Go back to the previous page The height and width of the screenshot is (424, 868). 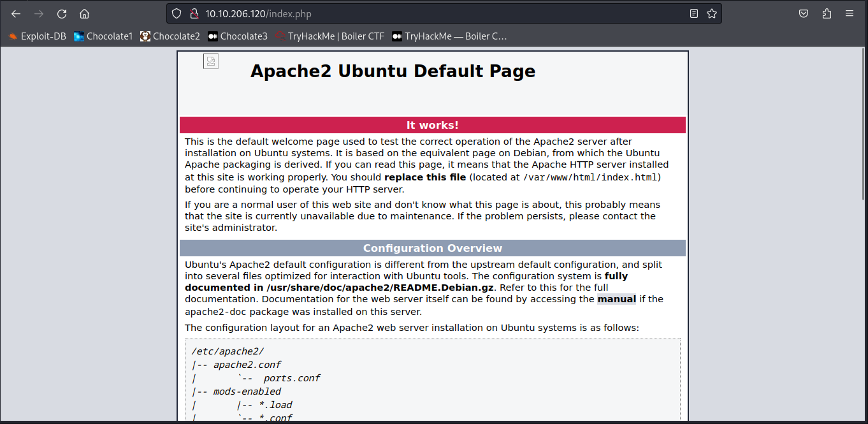click(x=16, y=13)
